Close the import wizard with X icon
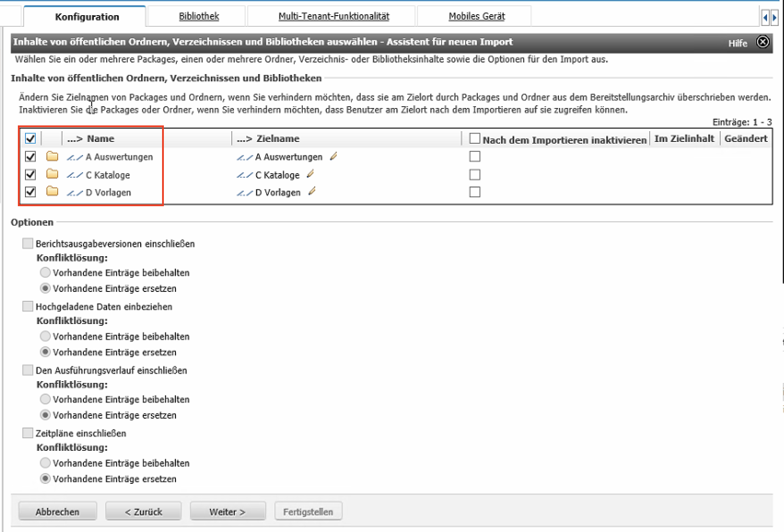The width and height of the screenshot is (784, 532). click(x=763, y=42)
